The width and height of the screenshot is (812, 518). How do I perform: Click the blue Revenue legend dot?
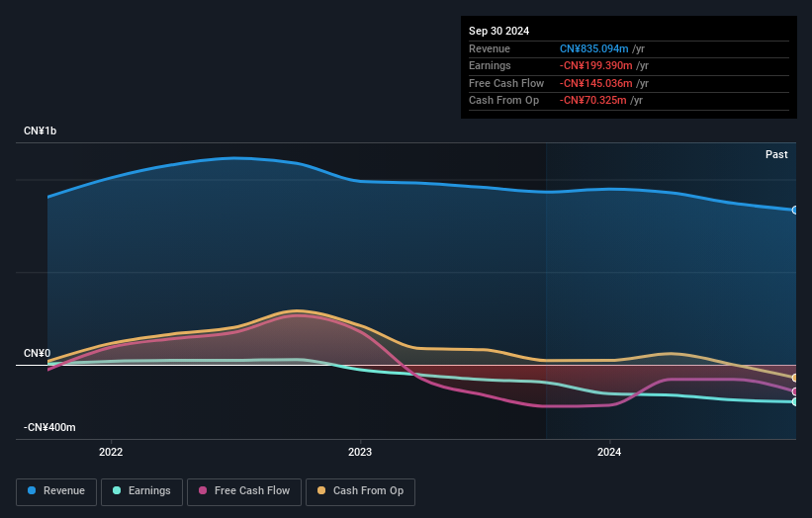coord(32,490)
